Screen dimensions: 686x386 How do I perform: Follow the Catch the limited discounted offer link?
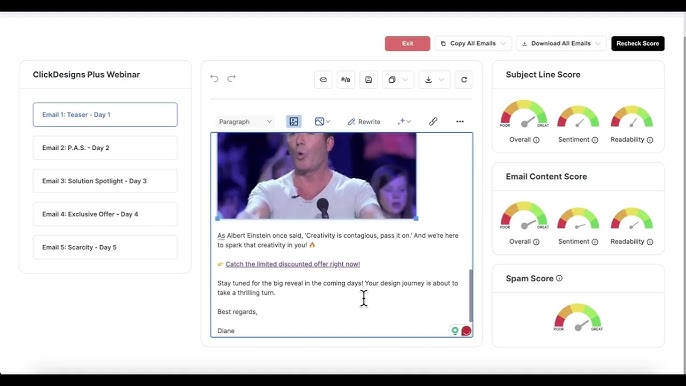[x=293, y=264]
